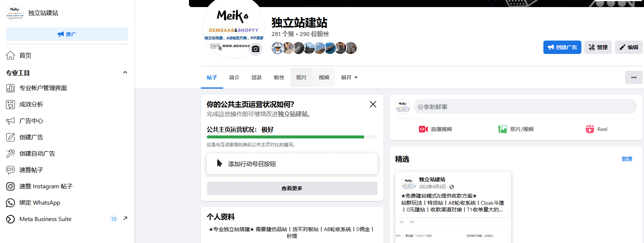Click featured post date 2022年6月6日
This screenshot has height=243, width=644.
432,187
